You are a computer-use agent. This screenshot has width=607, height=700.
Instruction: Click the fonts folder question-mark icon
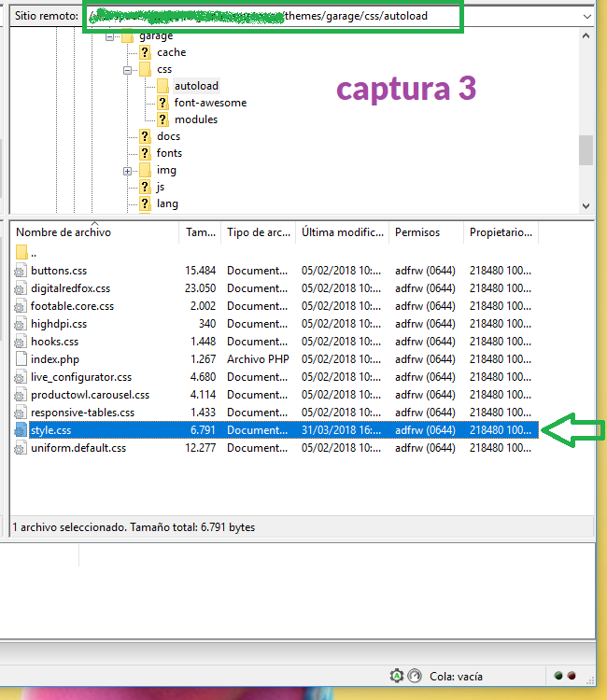[145, 153]
